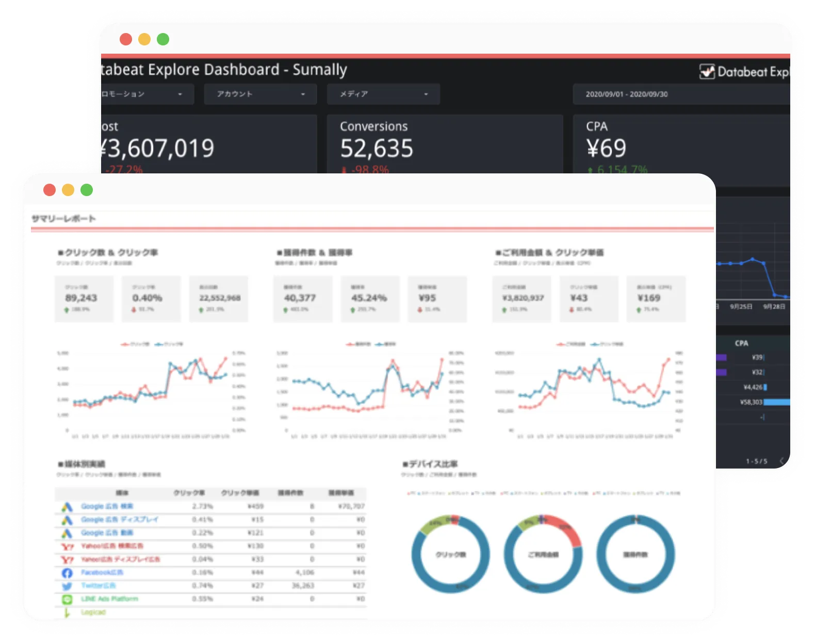Click the LINE Ads Platform icon

click(67, 600)
